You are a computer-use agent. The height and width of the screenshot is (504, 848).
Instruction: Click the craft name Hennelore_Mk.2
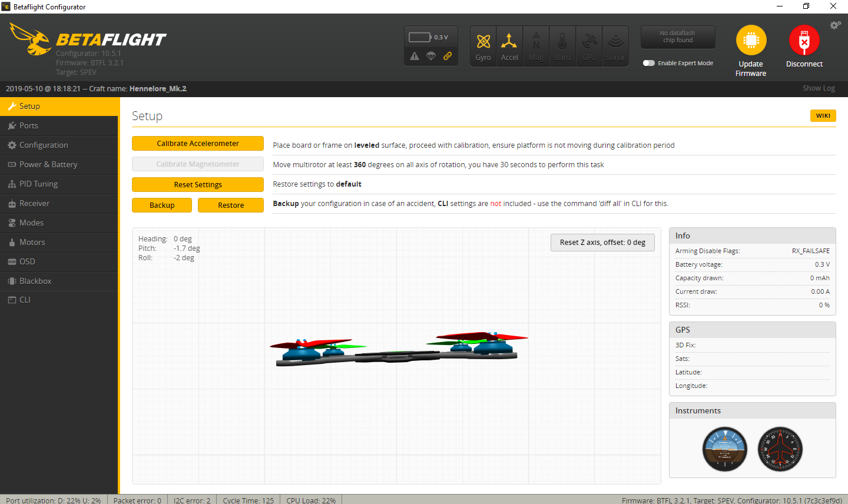[x=158, y=89]
